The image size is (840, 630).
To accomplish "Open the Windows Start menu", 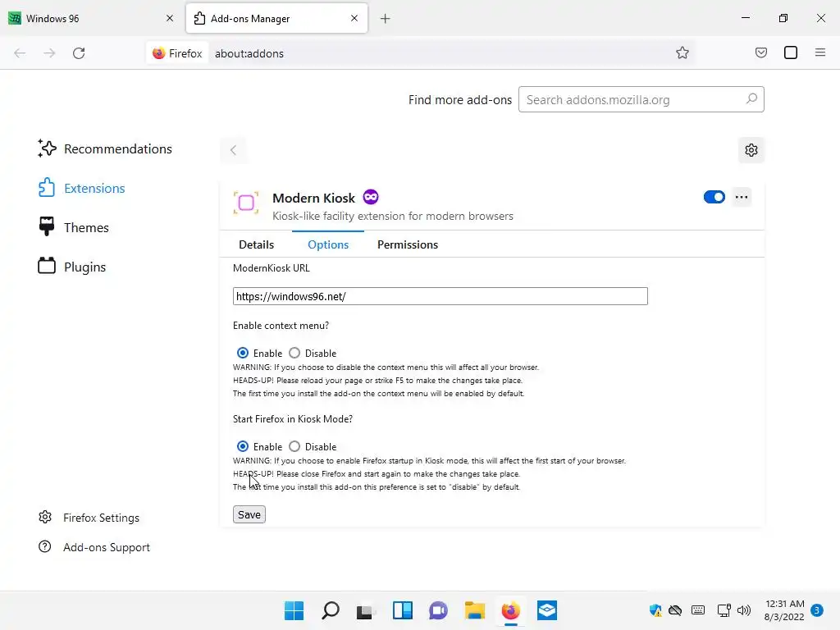I will point(294,610).
